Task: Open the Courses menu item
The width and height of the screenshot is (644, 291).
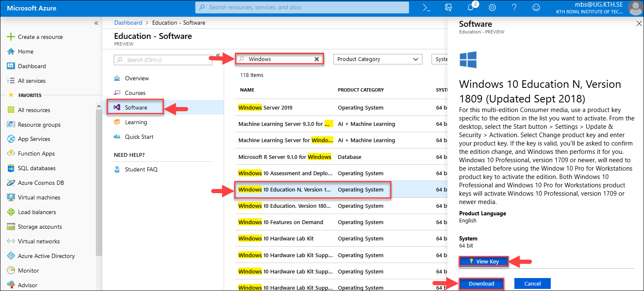Action: [135, 93]
